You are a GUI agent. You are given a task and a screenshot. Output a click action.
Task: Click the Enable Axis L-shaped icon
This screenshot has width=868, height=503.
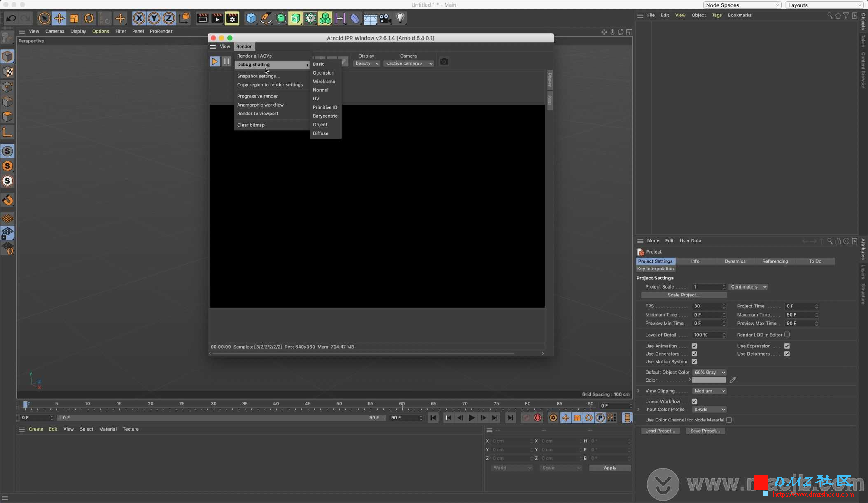click(x=7, y=132)
